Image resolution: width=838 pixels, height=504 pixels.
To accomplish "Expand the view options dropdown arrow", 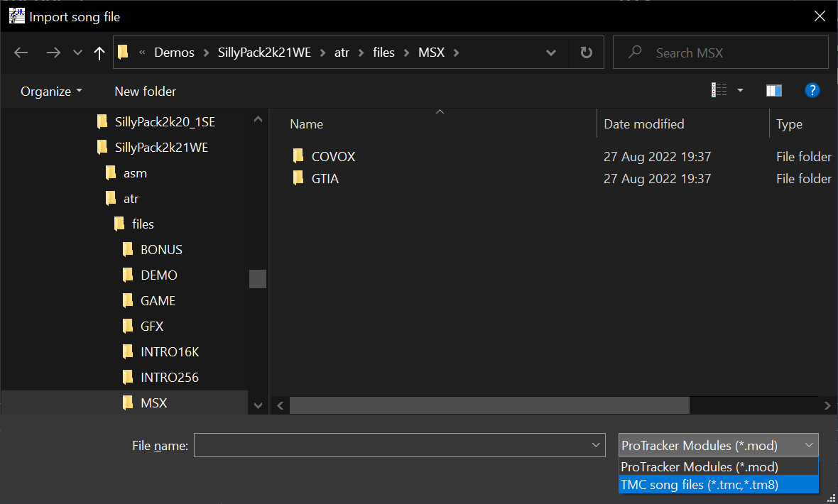I will [x=740, y=91].
